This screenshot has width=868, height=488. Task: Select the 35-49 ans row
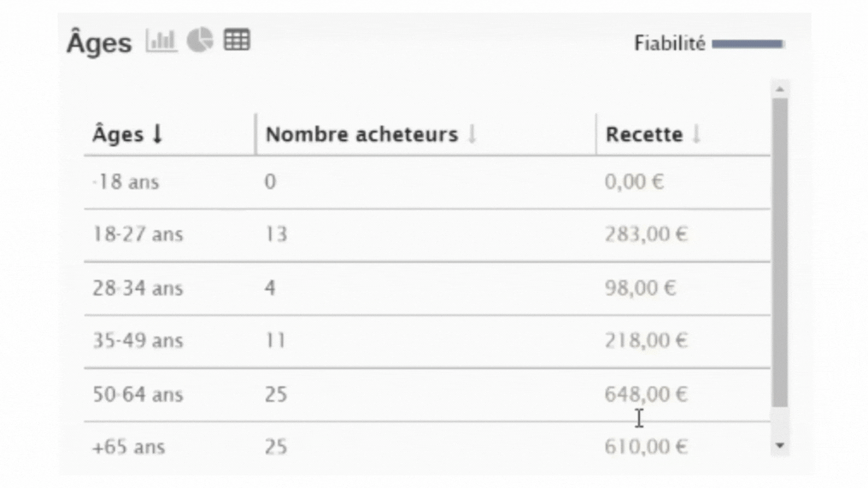coord(427,342)
